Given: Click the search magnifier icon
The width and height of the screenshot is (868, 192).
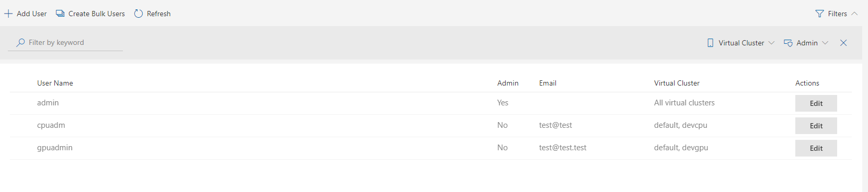Looking at the screenshot, I should tap(20, 42).
